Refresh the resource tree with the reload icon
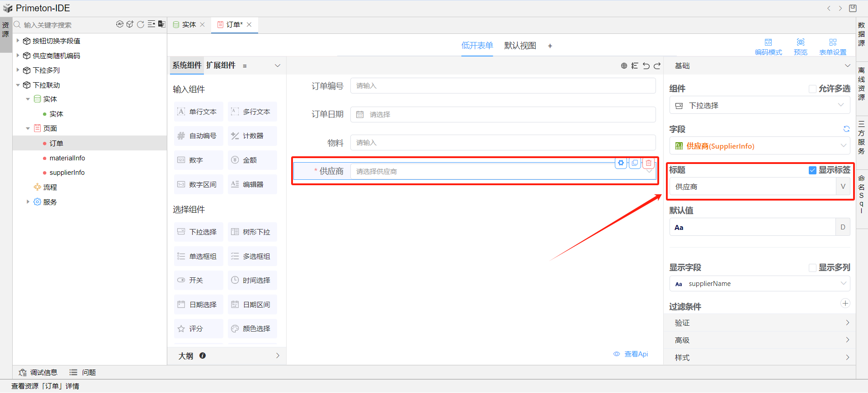The width and height of the screenshot is (868, 393). pos(141,24)
